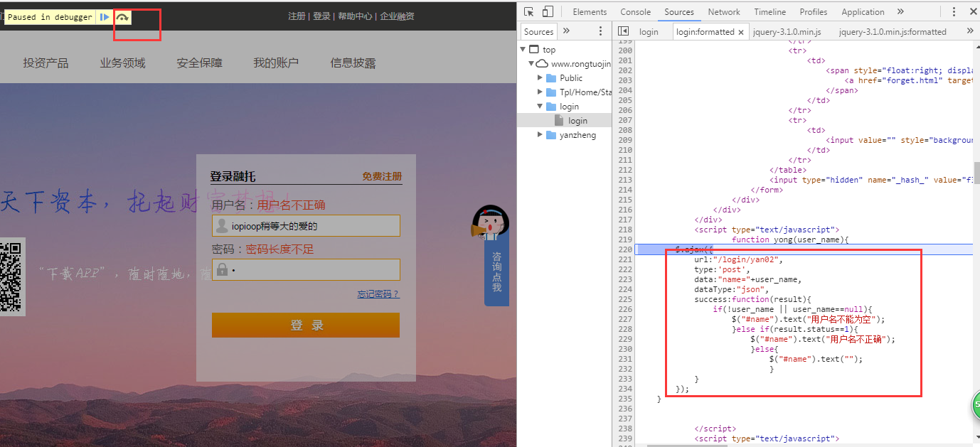Open the Timeline panel
980x447 pixels.
coord(769,11)
